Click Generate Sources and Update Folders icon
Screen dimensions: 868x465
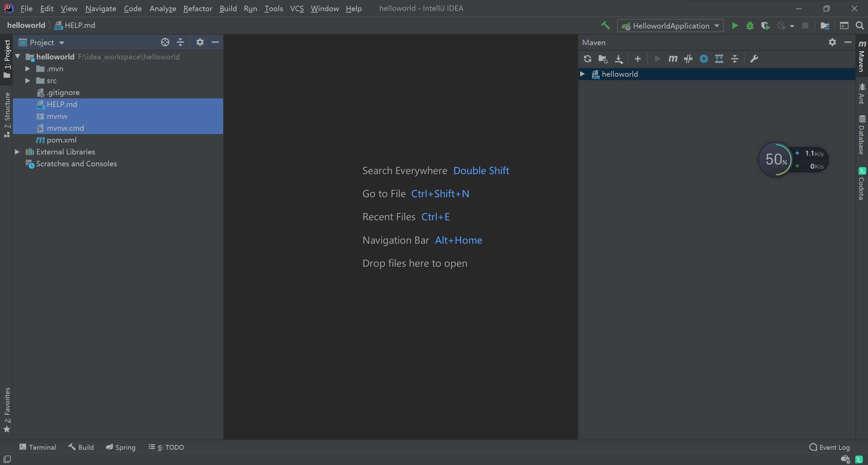(x=603, y=59)
